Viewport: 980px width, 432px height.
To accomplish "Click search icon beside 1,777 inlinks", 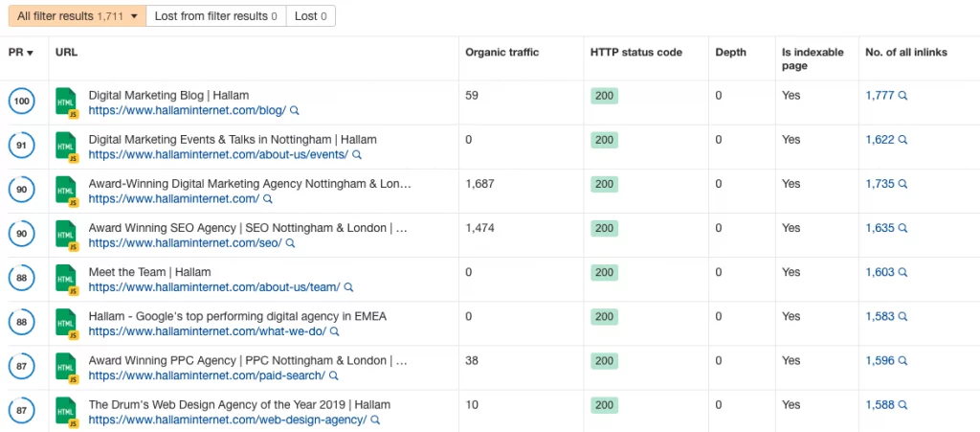I will tap(902, 96).
